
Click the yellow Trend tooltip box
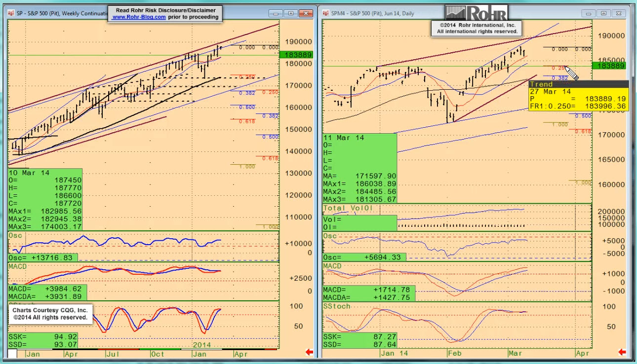point(578,96)
